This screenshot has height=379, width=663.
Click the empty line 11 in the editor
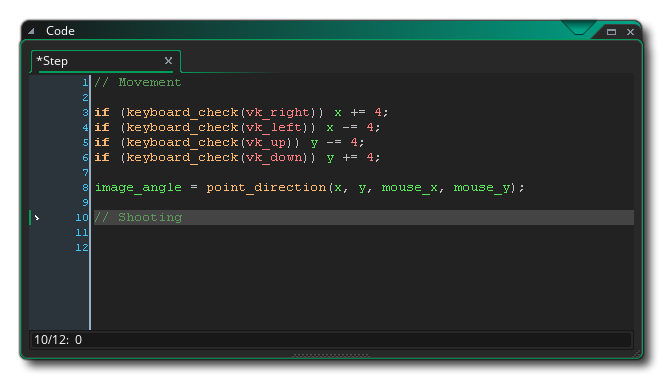pos(364,233)
